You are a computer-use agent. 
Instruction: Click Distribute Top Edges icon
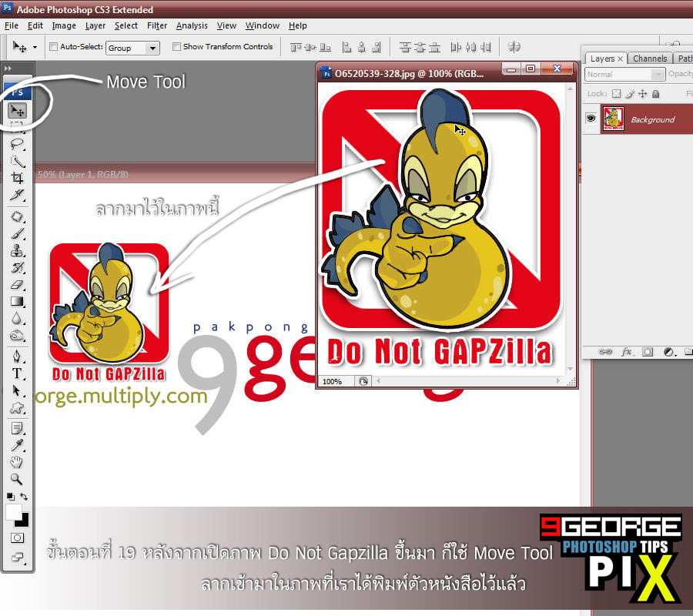[x=404, y=47]
